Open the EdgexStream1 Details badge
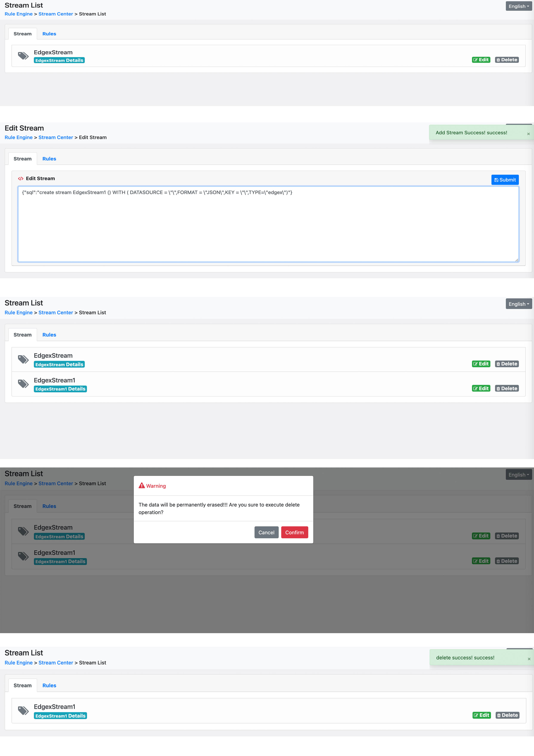 60,389
